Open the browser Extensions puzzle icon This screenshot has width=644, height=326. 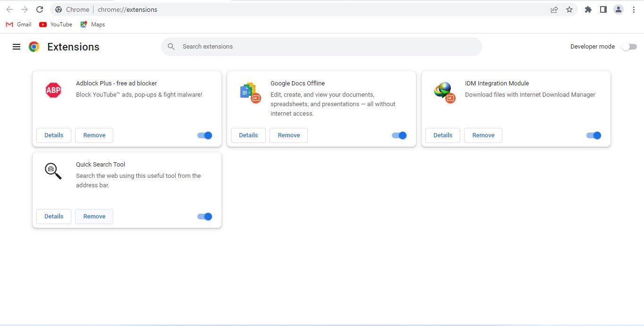(x=588, y=9)
